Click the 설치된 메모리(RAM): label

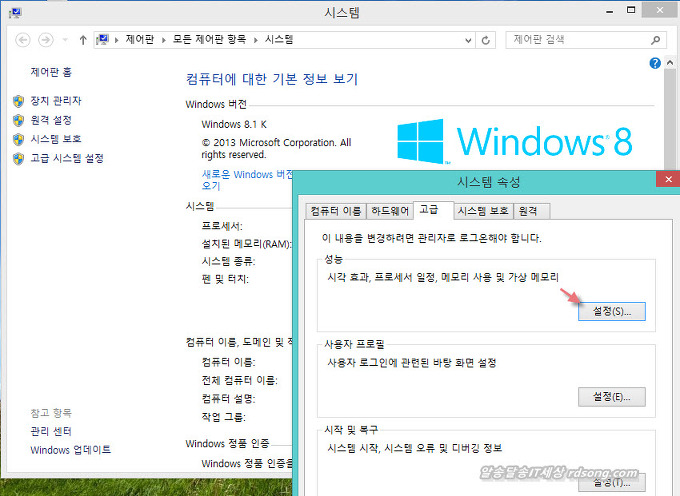(x=246, y=244)
